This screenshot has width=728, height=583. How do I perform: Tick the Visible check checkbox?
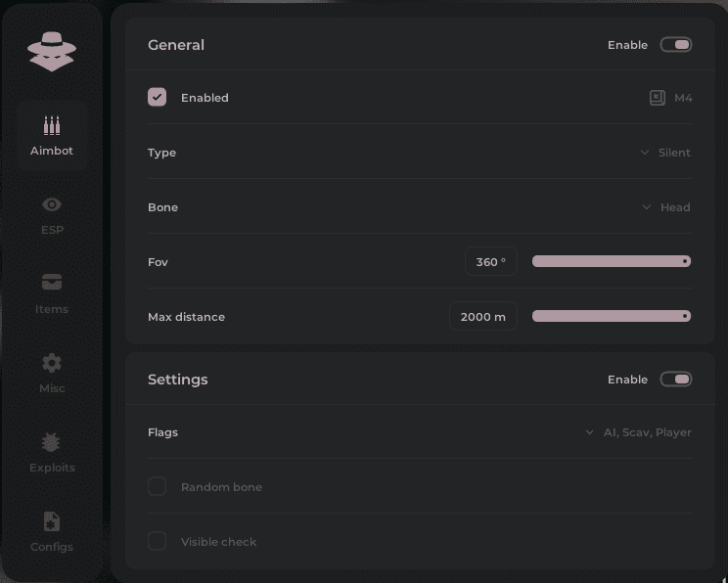pyautogui.click(x=158, y=542)
